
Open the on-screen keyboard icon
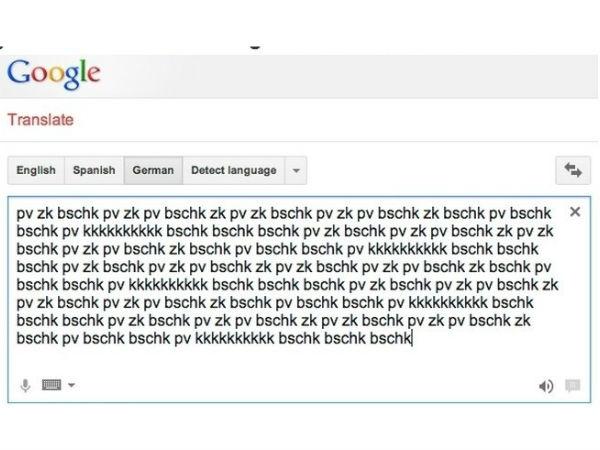[51, 385]
